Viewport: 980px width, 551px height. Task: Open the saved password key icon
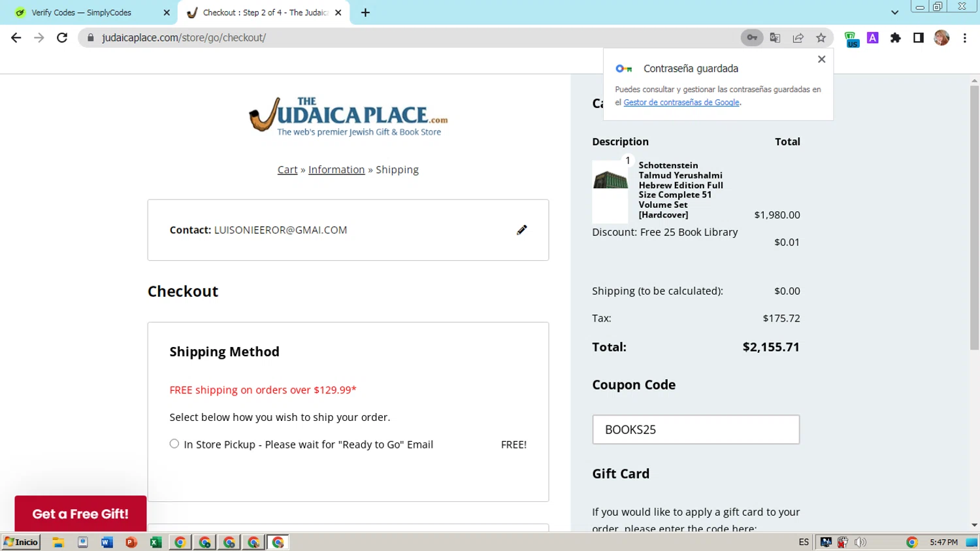point(752,38)
